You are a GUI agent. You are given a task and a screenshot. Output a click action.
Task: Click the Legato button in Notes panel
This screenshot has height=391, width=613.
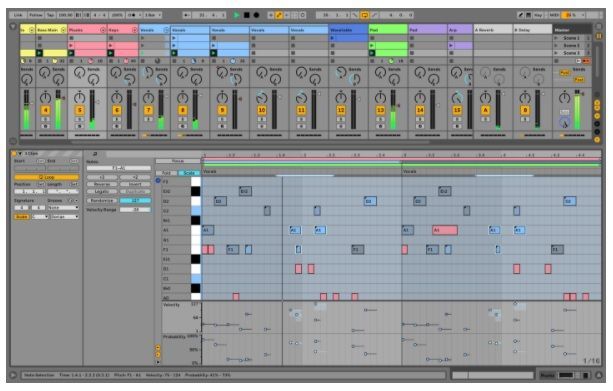click(x=102, y=192)
